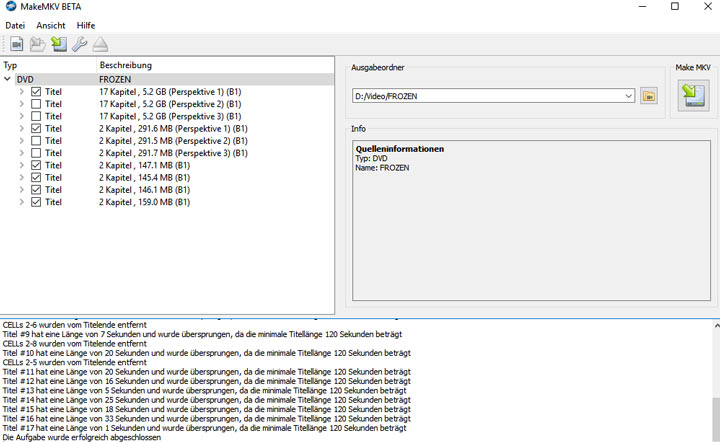The height and width of the screenshot is (442, 720).
Task: Expand the 5.2 GB Perspektive 1 title
Action: click(21, 92)
